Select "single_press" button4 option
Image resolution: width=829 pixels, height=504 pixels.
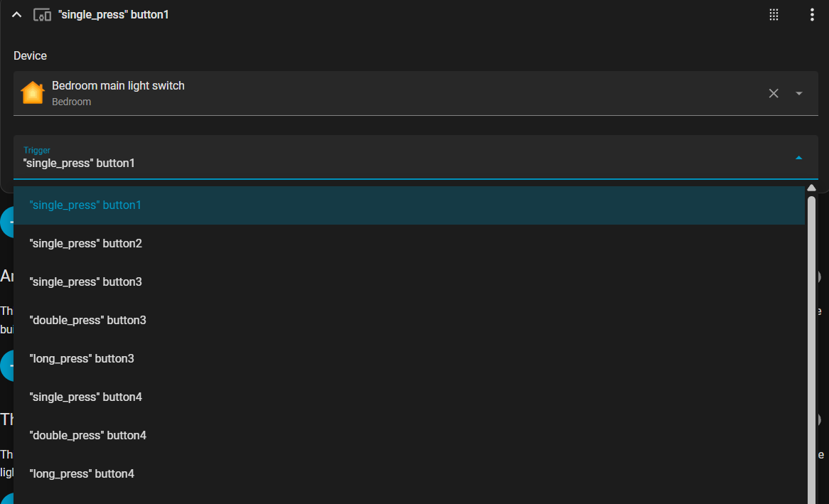85,397
